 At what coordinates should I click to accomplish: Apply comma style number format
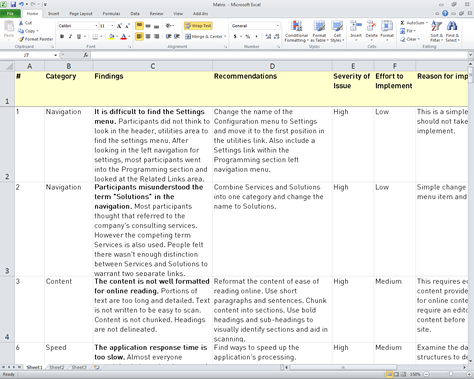pyautogui.click(x=256, y=36)
